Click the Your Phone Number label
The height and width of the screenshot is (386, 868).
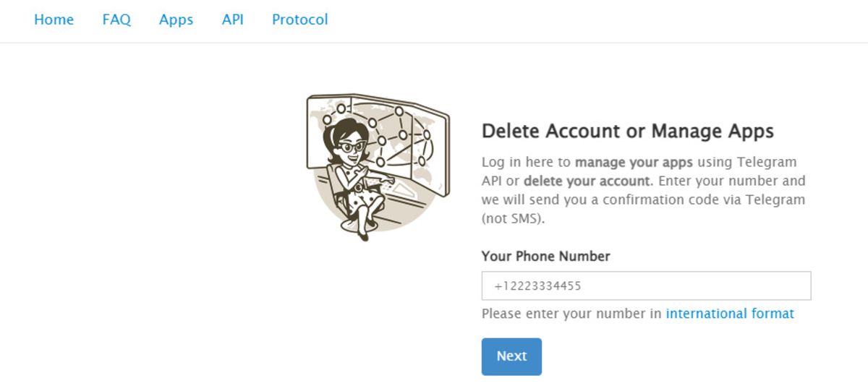[x=545, y=256]
